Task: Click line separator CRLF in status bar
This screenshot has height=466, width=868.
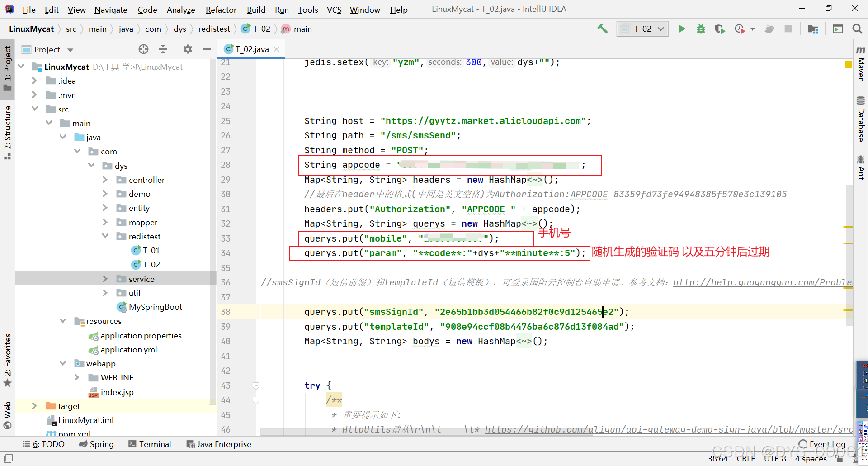Action: point(746,458)
